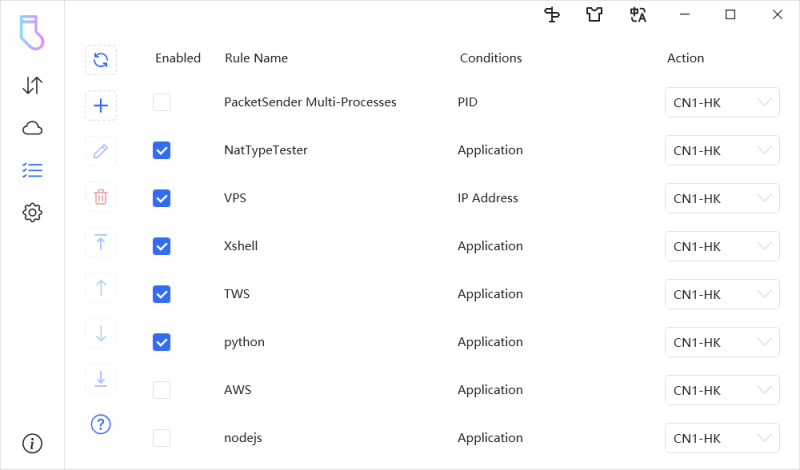Enable the PacketSender Multi-Processes rule
The height and width of the screenshot is (470, 800).
161,102
